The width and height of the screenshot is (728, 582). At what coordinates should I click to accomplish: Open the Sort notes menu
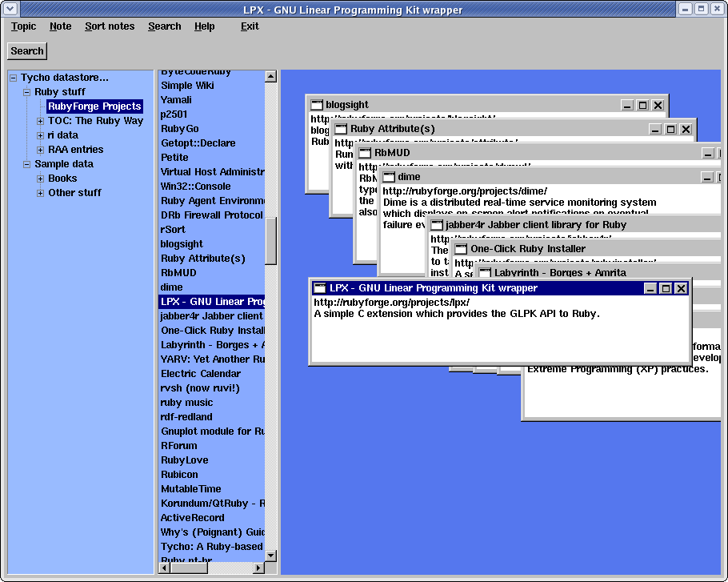coord(110,26)
